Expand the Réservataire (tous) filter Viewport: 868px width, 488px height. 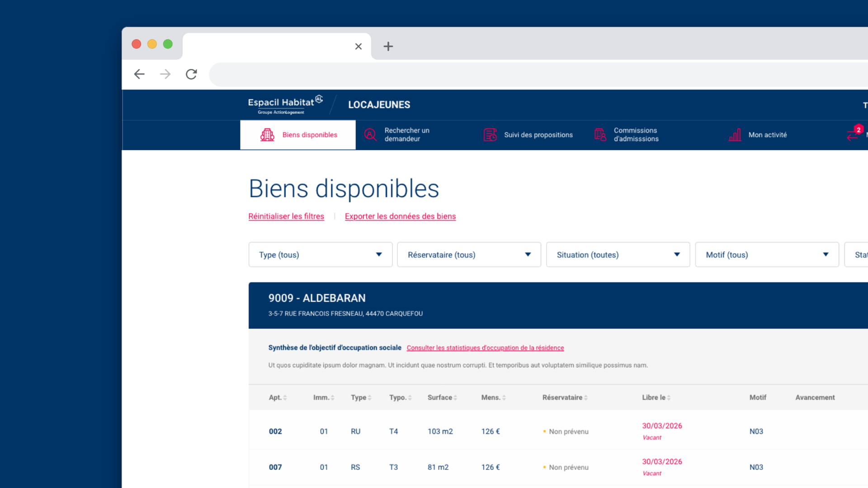469,254
